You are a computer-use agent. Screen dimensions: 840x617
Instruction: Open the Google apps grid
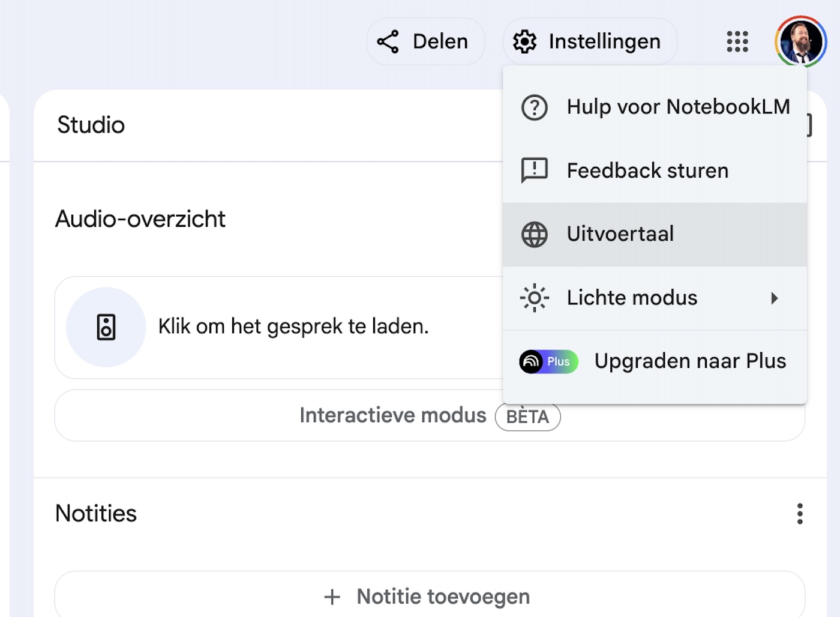737,41
